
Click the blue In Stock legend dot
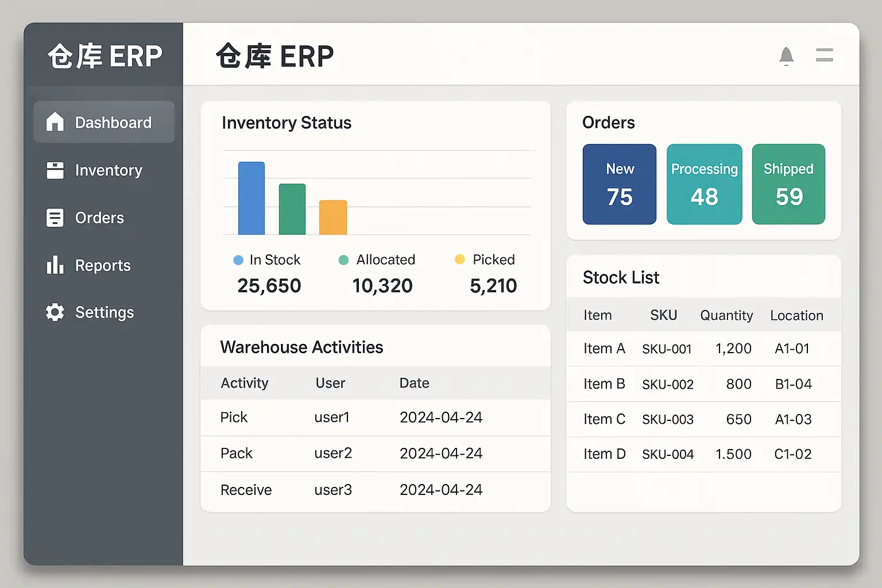coord(238,260)
